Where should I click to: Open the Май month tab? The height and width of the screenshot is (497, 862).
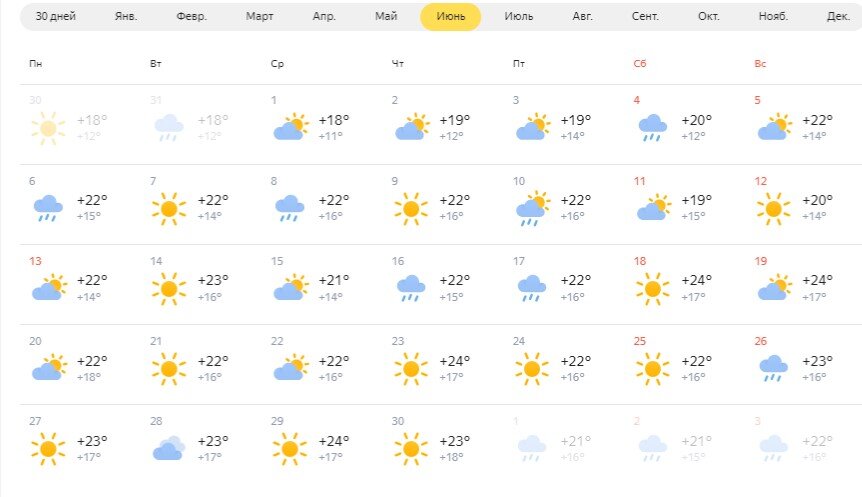386,16
